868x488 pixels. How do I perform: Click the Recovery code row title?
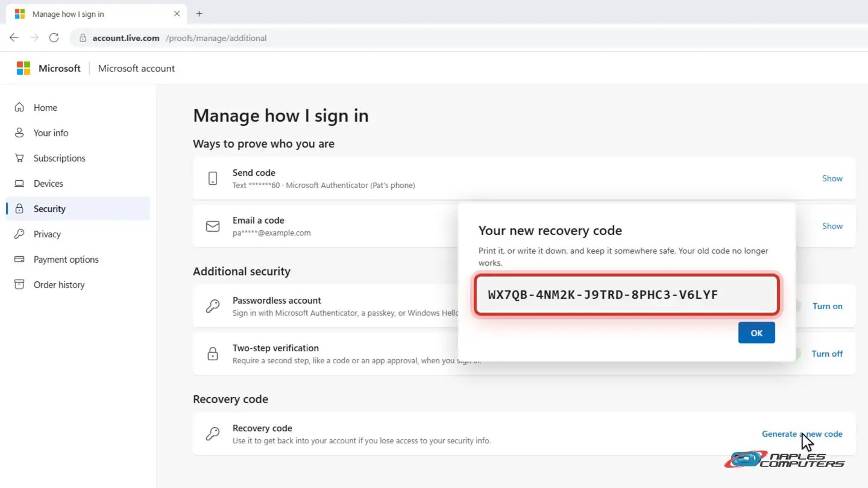(x=262, y=428)
